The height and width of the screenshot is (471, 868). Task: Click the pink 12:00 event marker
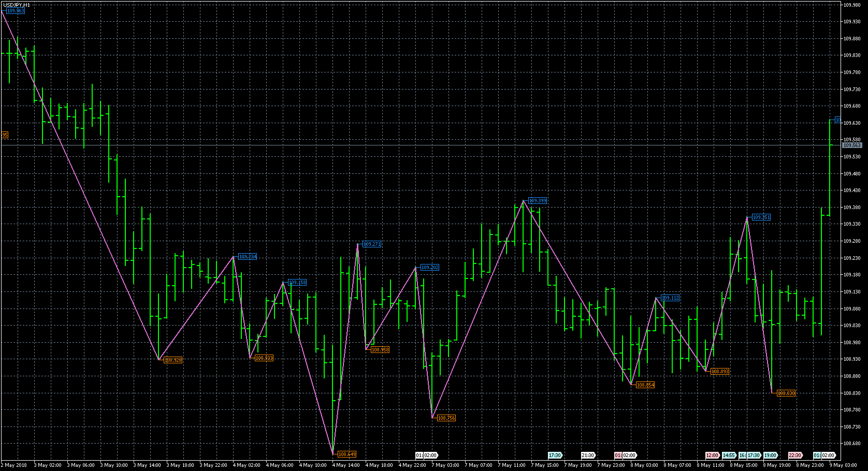(712, 455)
